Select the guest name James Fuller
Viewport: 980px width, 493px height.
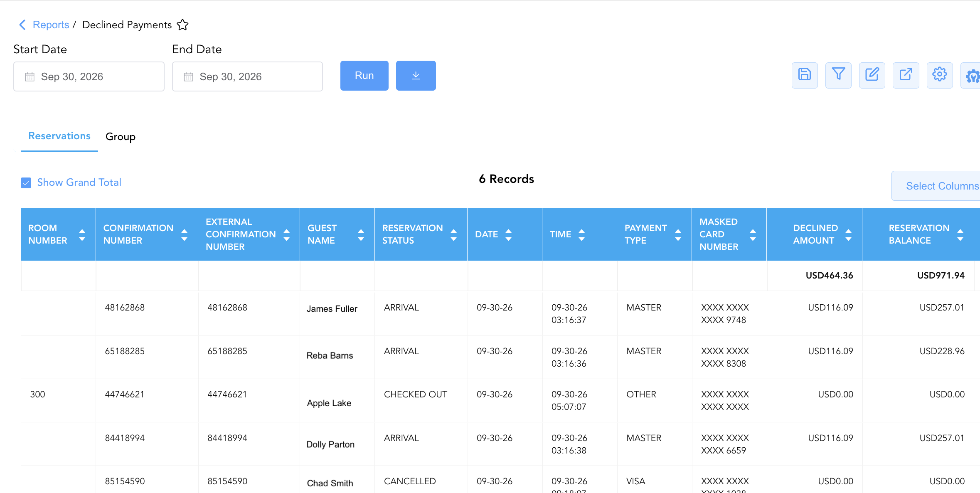332,309
